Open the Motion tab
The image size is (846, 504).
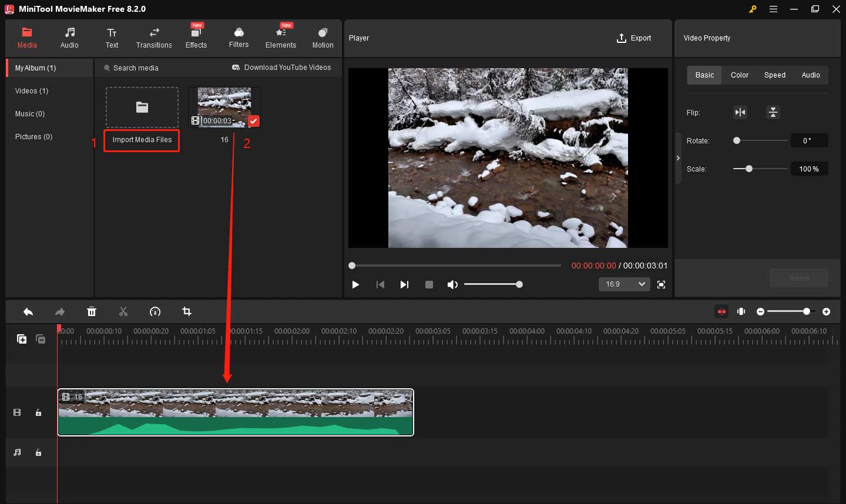323,38
